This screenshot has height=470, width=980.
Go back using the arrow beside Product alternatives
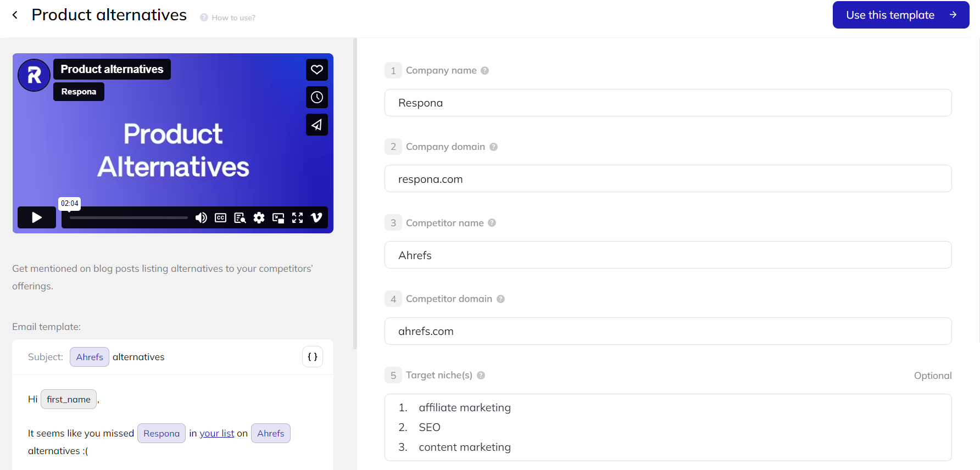15,15
